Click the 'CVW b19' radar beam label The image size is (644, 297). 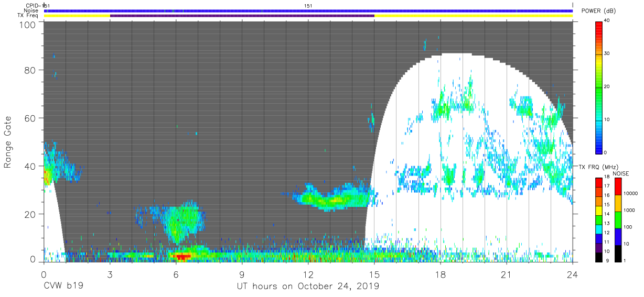[x=63, y=286]
